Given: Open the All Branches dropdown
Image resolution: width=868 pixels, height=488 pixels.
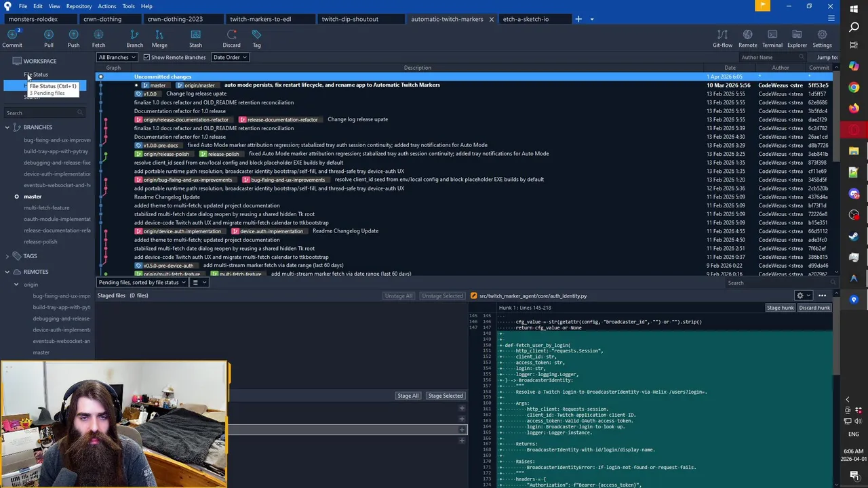Looking at the screenshot, I should 117,58.
